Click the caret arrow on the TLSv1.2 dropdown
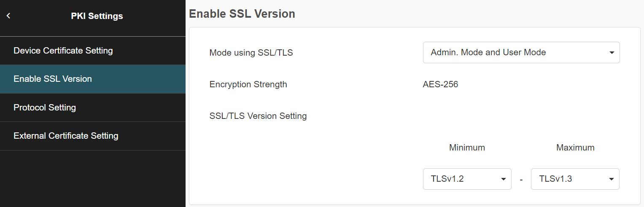 pos(503,179)
